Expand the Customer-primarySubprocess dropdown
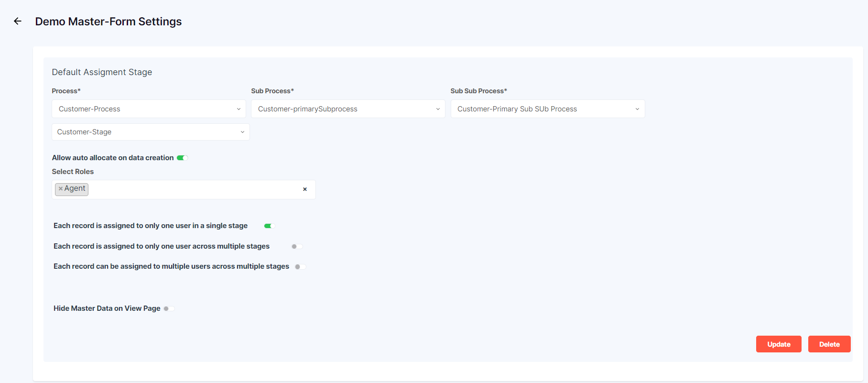 [x=348, y=109]
